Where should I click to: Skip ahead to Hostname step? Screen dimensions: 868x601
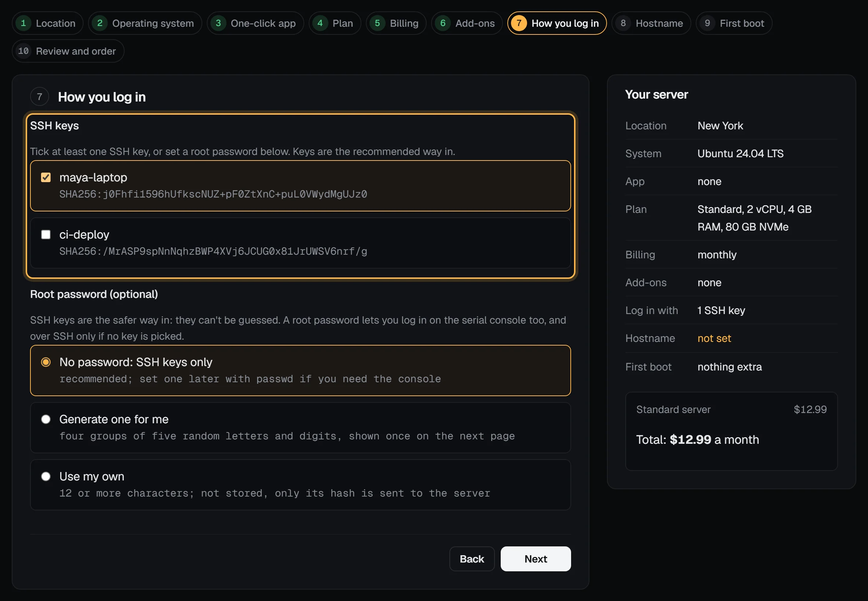[x=651, y=23]
